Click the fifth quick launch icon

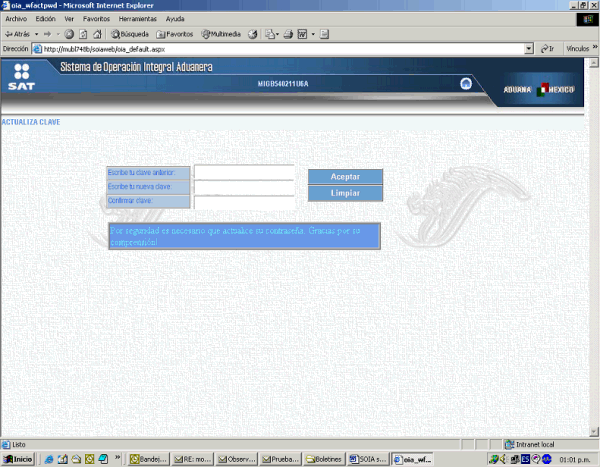(103, 459)
